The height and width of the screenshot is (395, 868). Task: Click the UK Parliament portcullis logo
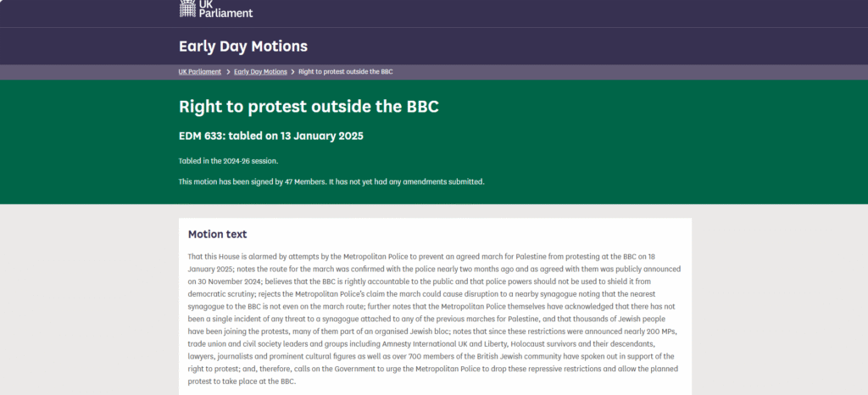pyautogui.click(x=187, y=8)
